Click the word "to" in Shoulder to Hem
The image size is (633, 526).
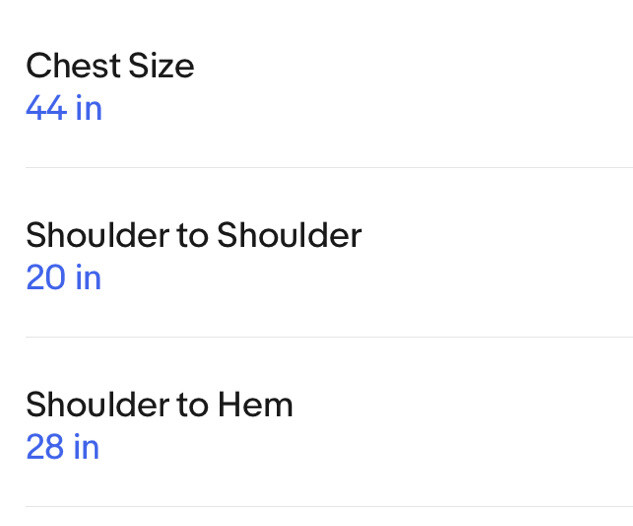pos(193,405)
